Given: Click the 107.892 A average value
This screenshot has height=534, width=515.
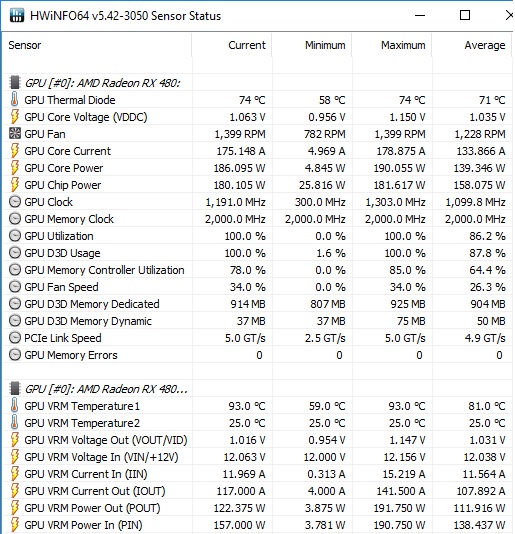Looking at the screenshot, I should pos(481,491).
